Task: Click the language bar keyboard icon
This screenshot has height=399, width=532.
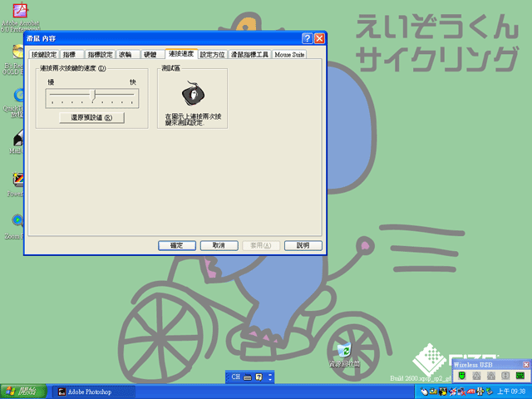Action: coord(248,377)
